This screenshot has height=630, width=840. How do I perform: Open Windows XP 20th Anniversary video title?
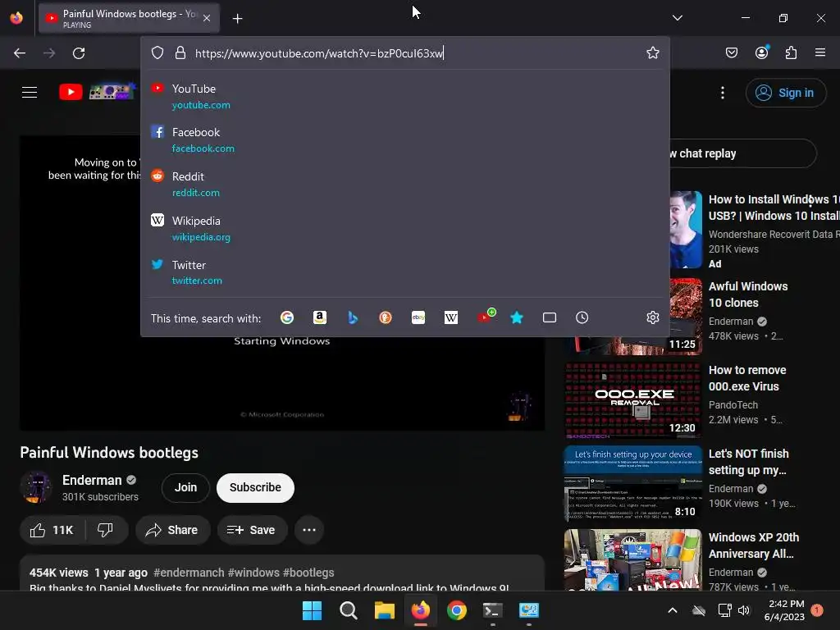pos(754,546)
